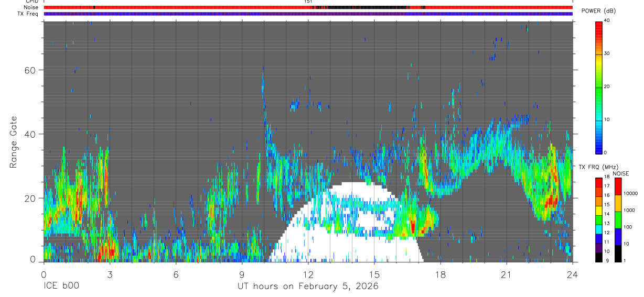This screenshot has height=297, width=644.
Task: Click the "POWER (dB)" colorbar title
Action: click(600, 10)
